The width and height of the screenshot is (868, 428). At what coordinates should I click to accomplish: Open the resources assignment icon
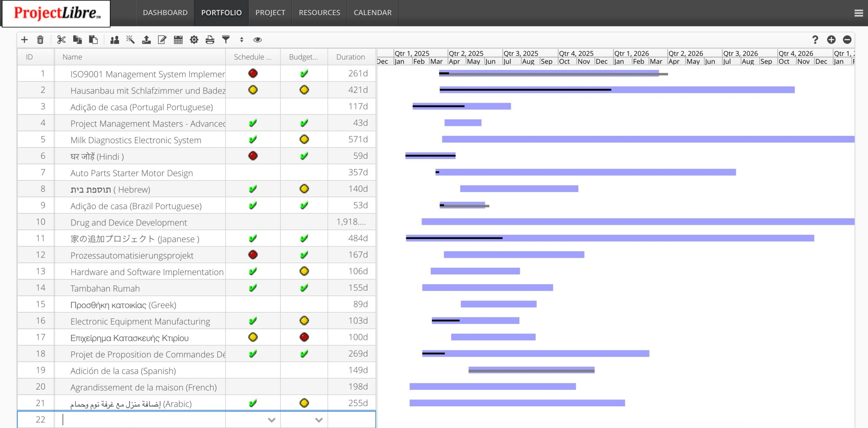114,40
